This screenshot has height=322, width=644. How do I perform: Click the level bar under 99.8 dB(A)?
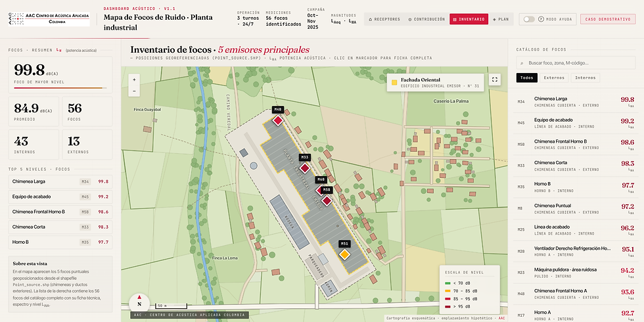60,88
